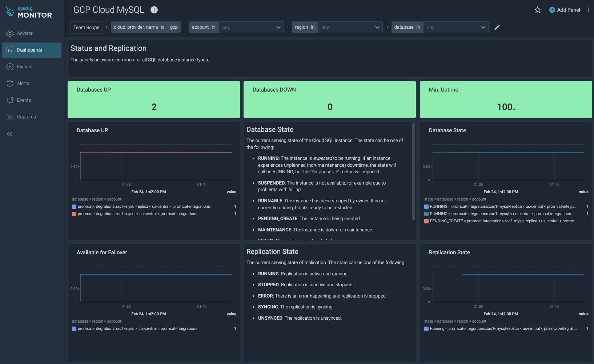
Task: Click teal swatch for RUNNING zac1-mysql legend
Action: (x=426, y=214)
